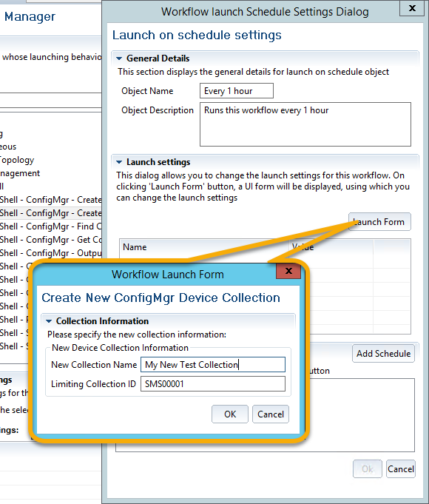Close the Schedule Settings Dialog
The height and width of the screenshot is (504, 429).
pos(412,8)
